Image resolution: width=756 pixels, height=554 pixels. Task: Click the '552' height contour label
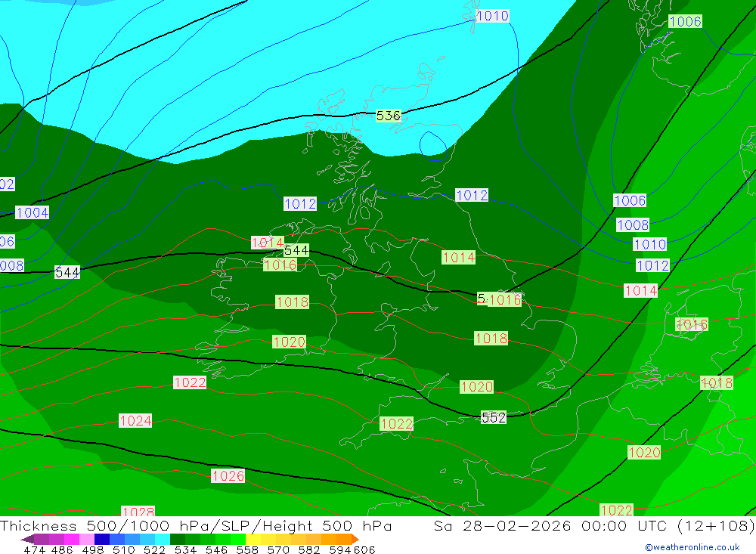(494, 417)
